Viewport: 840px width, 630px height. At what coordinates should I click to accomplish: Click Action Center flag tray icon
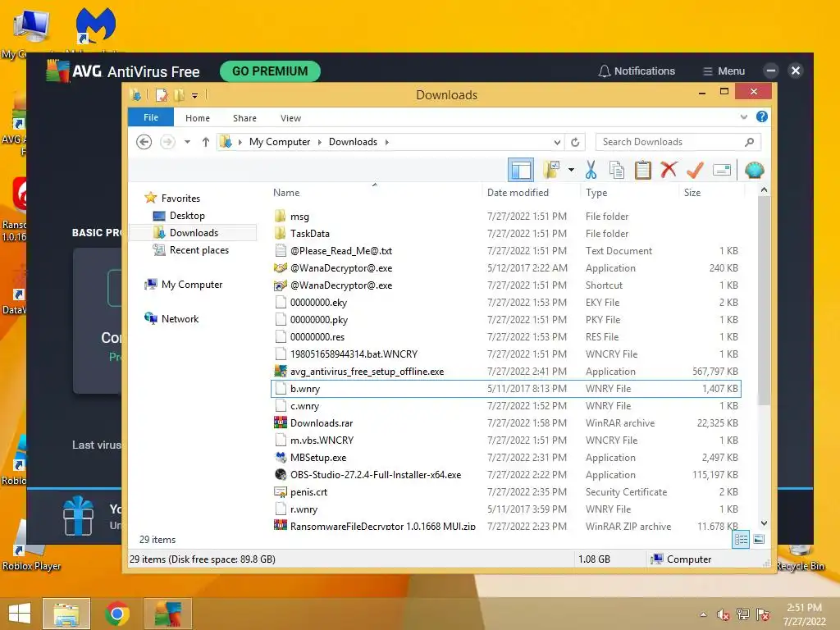pos(763,614)
